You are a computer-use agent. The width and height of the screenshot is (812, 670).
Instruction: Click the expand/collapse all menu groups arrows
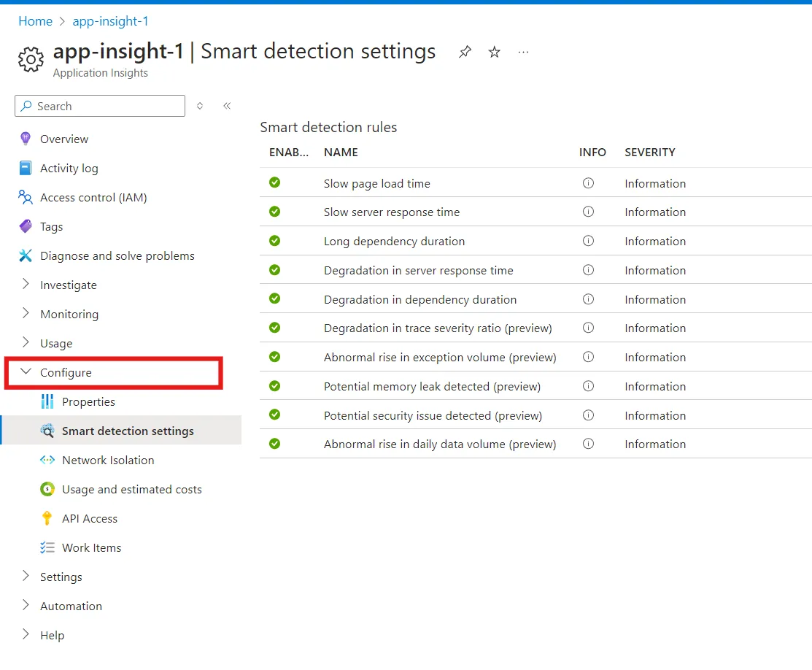coord(200,106)
